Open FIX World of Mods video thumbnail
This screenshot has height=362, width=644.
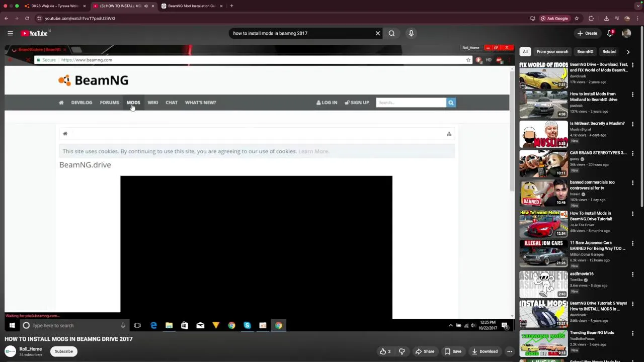(x=543, y=74)
